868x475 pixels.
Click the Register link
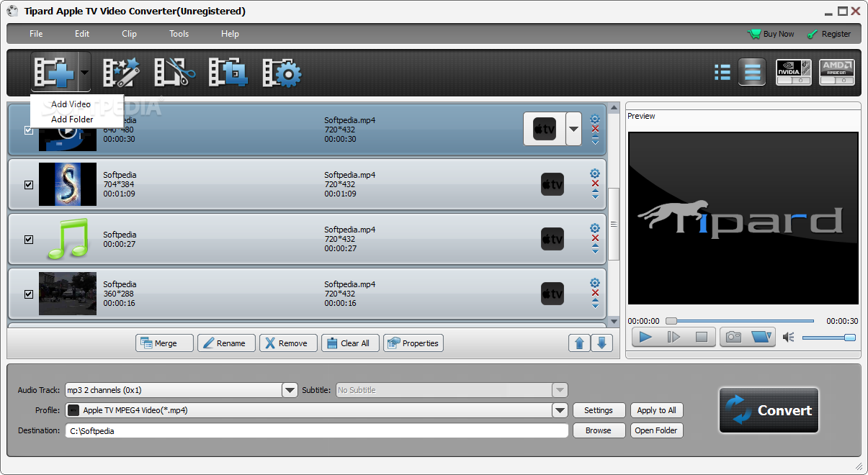pyautogui.click(x=828, y=34)
